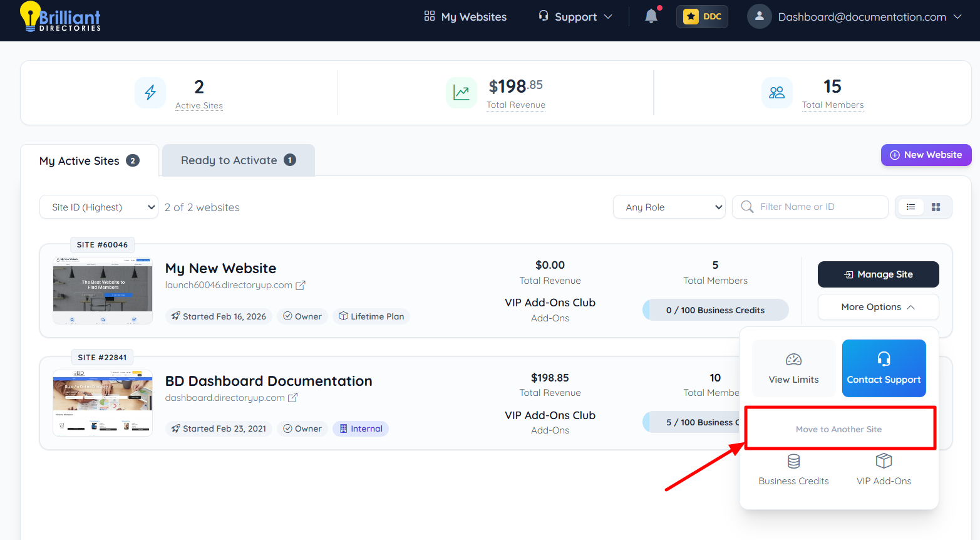Click the Active Sites lightning icon
Viewport: 980px width, 540px height.
tap(150, 93)
